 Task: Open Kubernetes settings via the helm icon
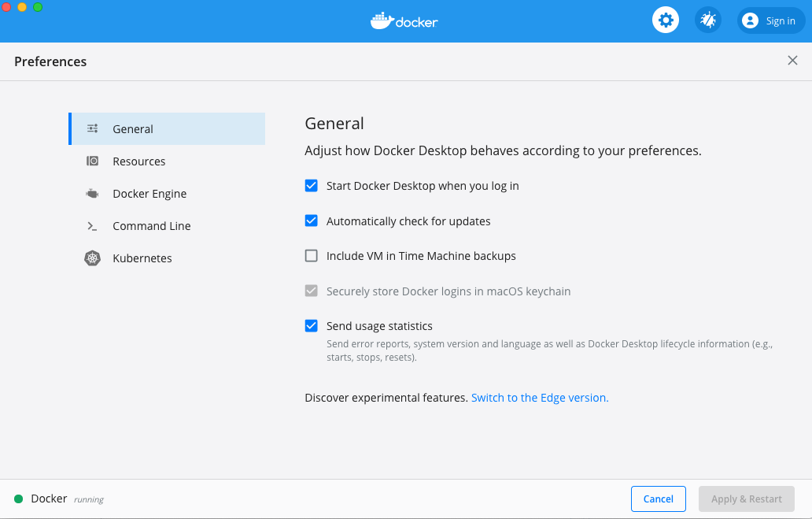(93, 258)
